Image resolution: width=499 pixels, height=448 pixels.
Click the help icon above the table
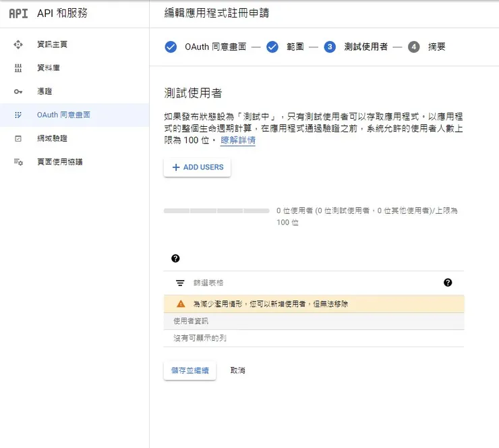pos(175,258)
